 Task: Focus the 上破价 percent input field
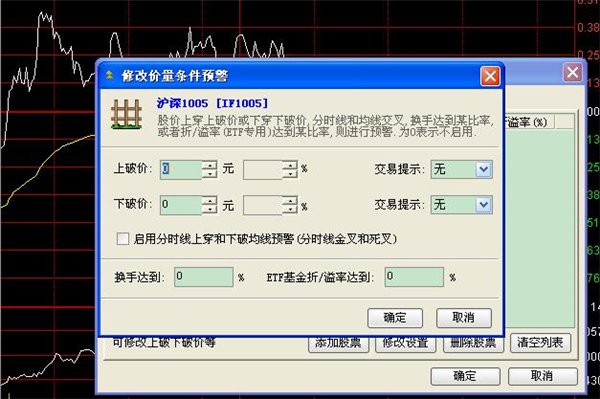click(x=263, y=169)
